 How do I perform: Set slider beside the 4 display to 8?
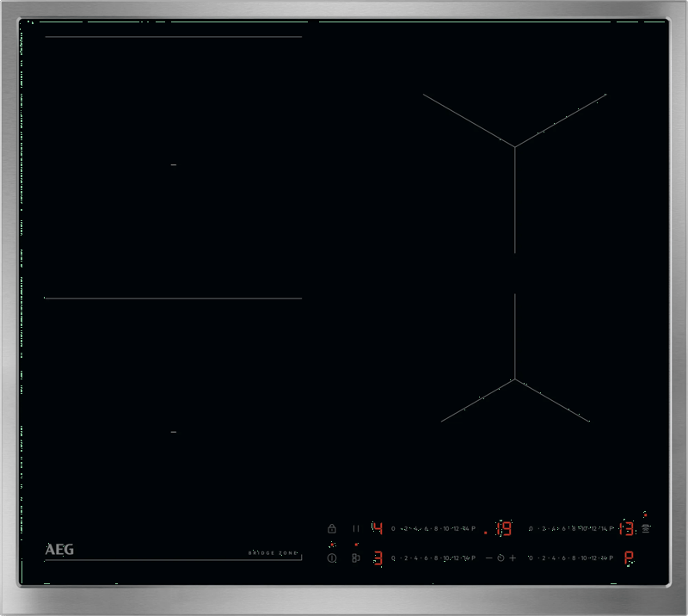click(436, 528)
